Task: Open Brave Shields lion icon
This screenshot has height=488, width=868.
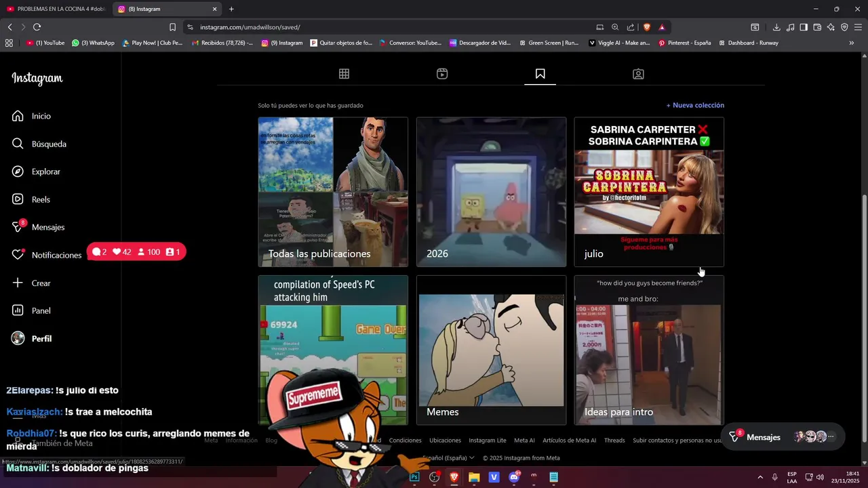Action: 647,27
